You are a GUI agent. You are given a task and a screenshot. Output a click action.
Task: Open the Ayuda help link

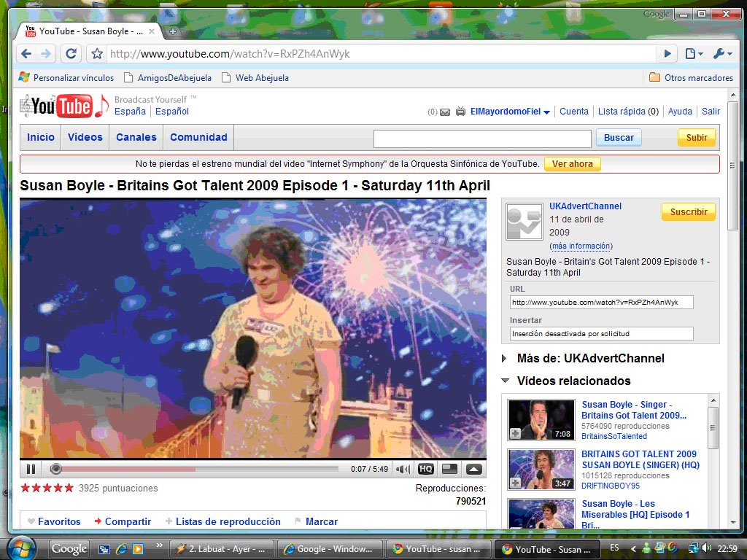point(680,112)
